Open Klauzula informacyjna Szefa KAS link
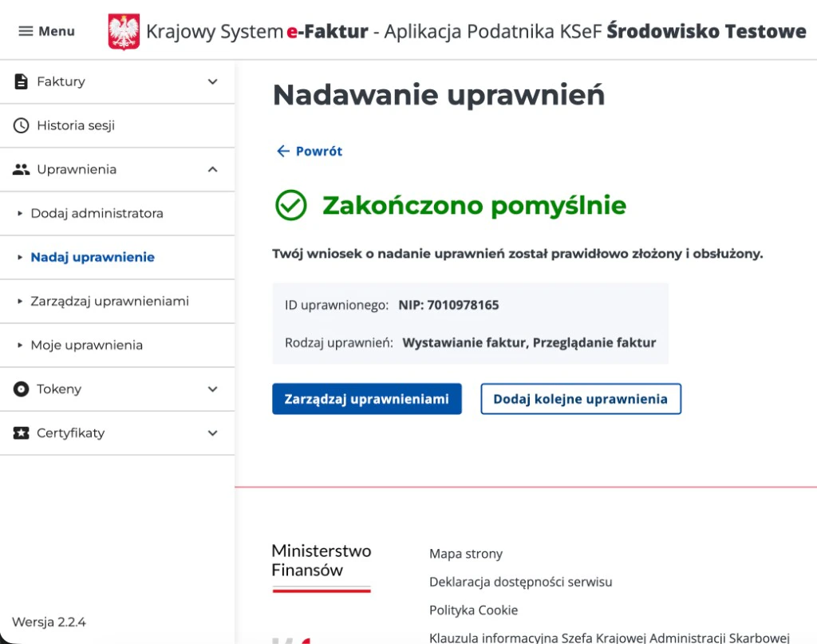Viewport: 817px width, 644px height. [x=610, y=638]
